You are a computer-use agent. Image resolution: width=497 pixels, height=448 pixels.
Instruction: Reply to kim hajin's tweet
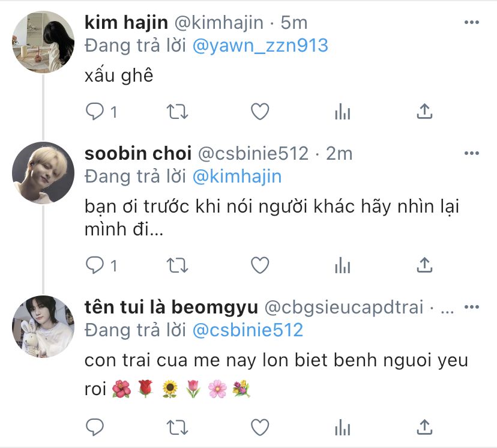pos(95,112)
